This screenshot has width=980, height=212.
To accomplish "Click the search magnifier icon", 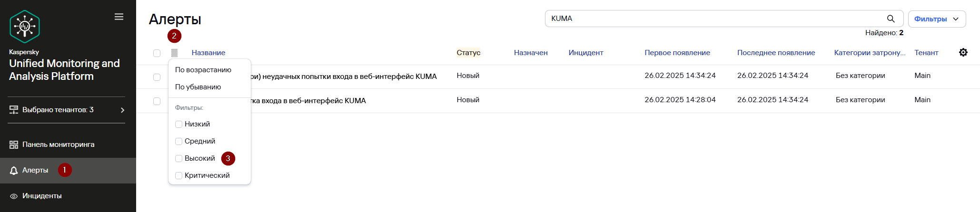I will [x=891, y=19].
